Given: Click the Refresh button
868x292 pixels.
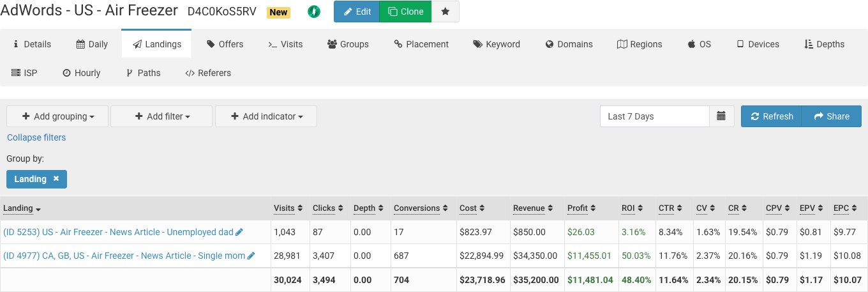Looking at the screenshot, I should (771, 116).
